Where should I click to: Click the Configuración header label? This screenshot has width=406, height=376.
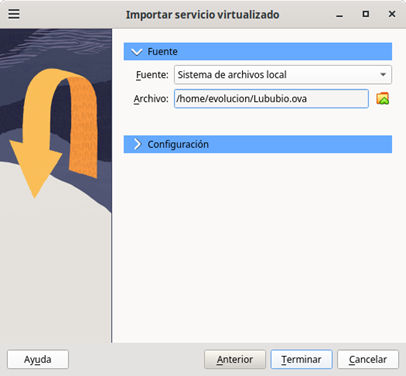pos(178,144)
